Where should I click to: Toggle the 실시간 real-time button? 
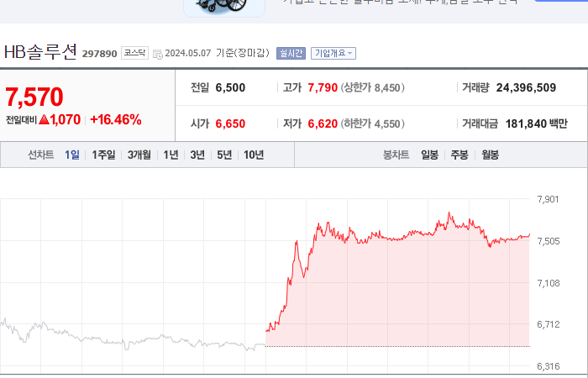pos(291,53)
